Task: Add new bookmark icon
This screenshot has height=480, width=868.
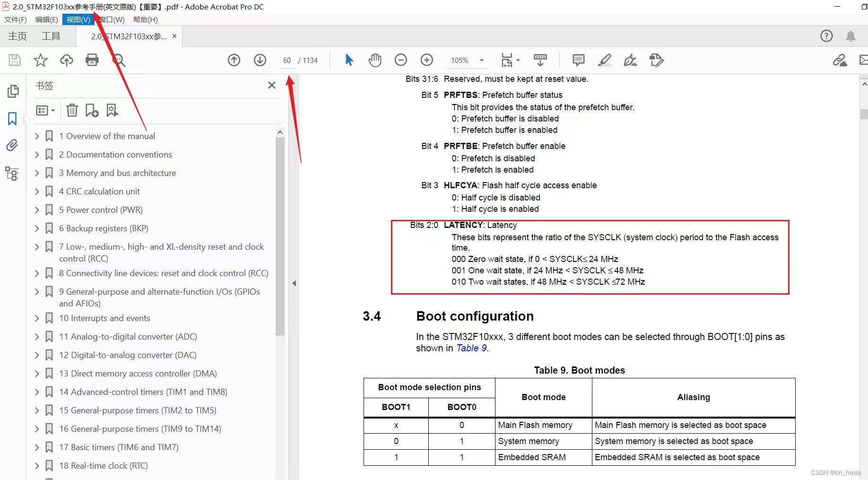Action: [92, 110]
